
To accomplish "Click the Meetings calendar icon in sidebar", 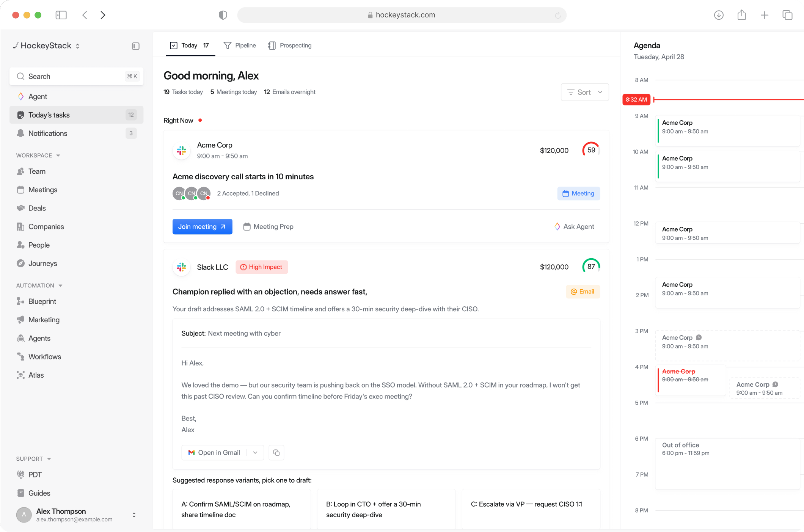I will click(21, 190).
